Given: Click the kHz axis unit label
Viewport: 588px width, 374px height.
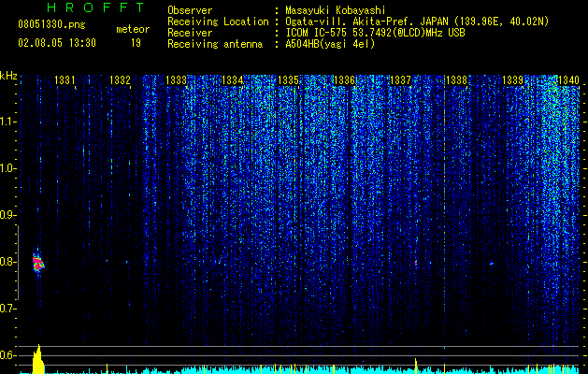Looking at the screenshot, I should click(x=8, y=76).
